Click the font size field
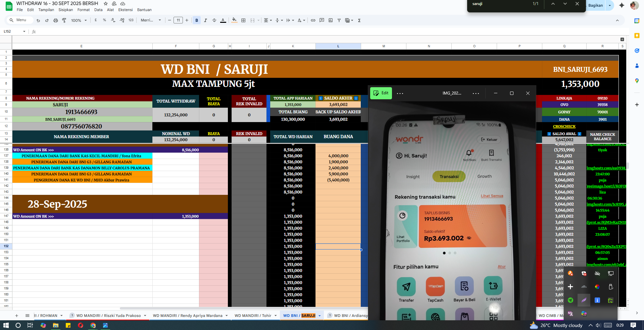 point(178,20)
